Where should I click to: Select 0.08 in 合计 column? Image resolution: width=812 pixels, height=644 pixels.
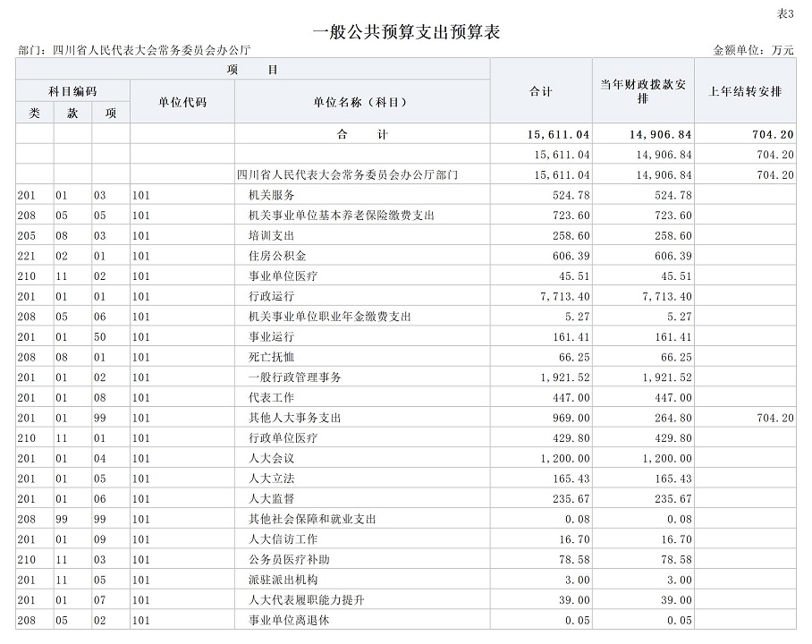pyautogui.click(x=577, y=519)
